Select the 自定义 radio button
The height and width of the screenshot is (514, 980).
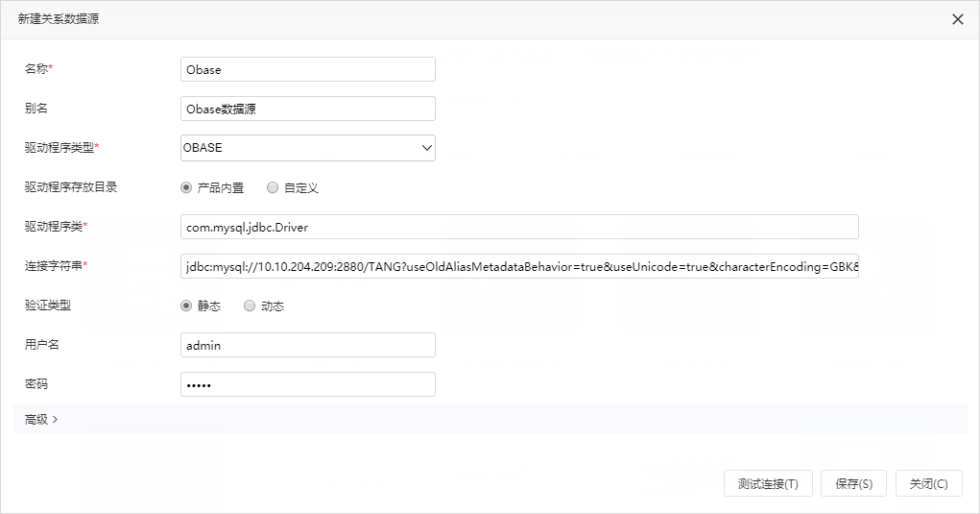tap(273, 187)
